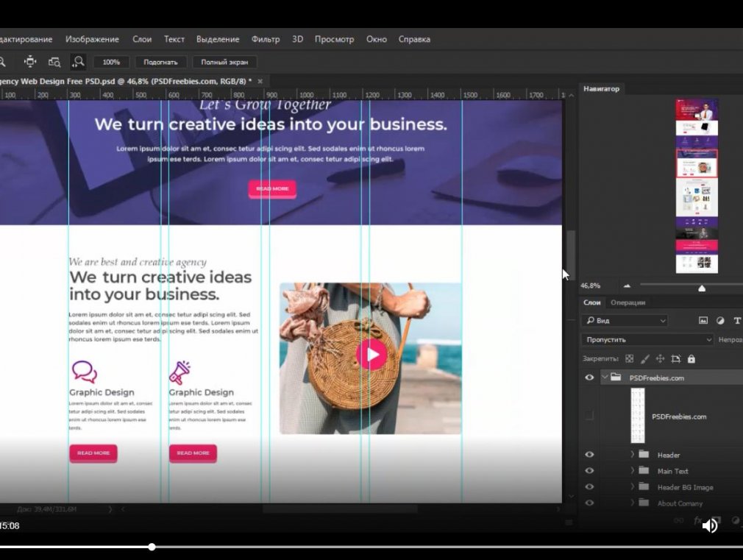
Task: Hide the PSDFreebies.com group with its eye
Action: pos(589,378)
